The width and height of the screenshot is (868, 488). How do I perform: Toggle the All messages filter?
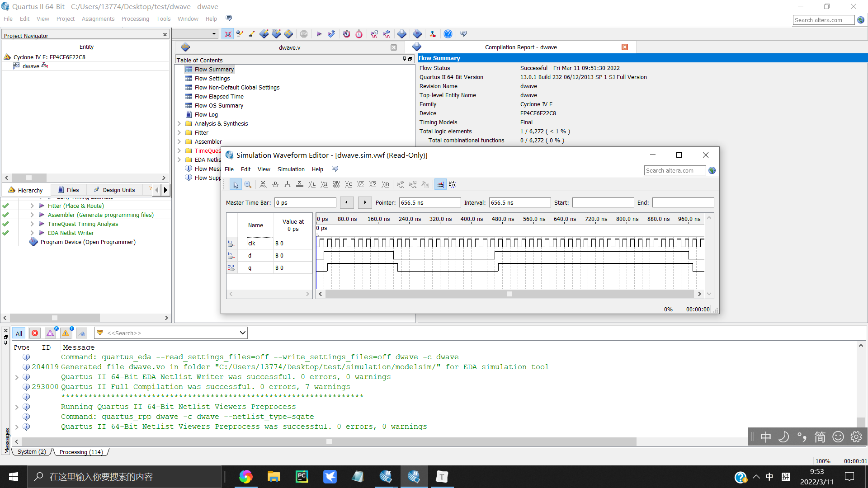[x=19, y=333]
